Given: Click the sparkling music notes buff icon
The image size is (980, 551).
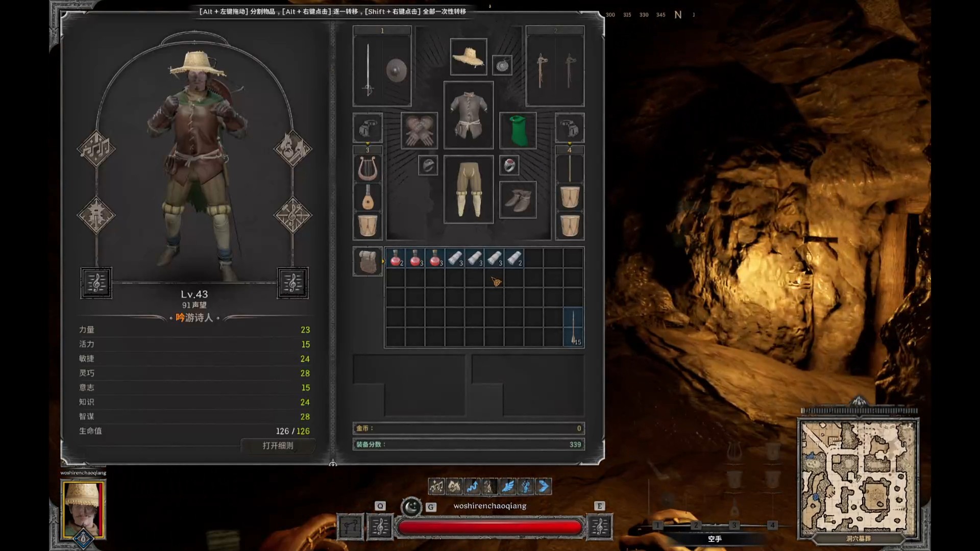Looking at the screenshot, I should 436,486.
